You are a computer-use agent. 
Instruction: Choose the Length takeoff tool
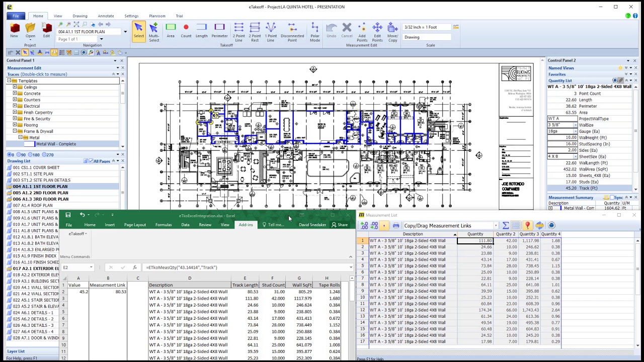[201, 30]
